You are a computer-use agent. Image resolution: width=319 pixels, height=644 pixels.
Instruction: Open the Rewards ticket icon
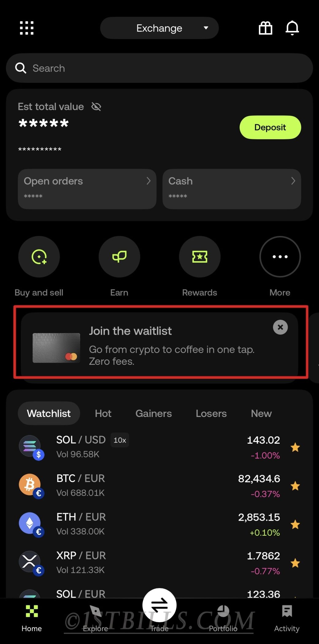(200, 257)
